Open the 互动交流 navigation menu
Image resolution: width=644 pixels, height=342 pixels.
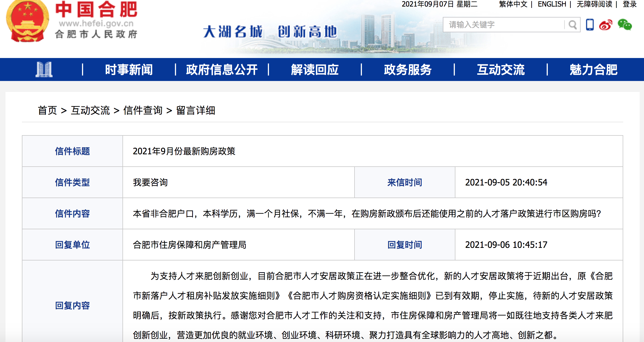[500, 69]
